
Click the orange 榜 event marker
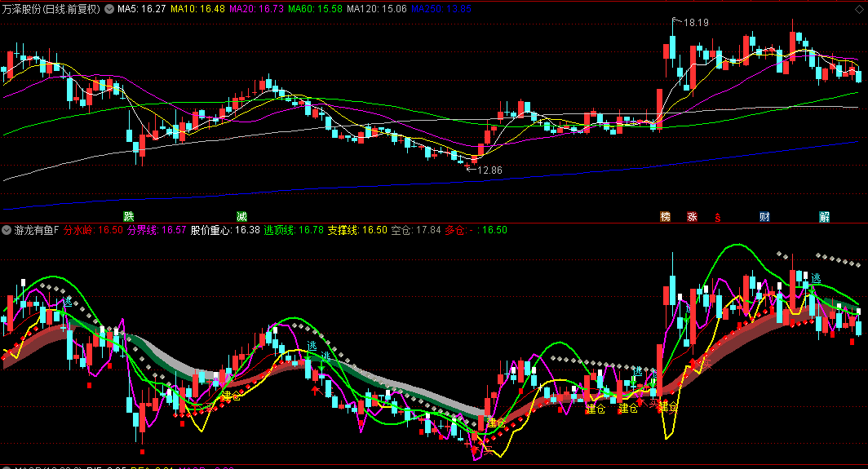pos(666,216)
